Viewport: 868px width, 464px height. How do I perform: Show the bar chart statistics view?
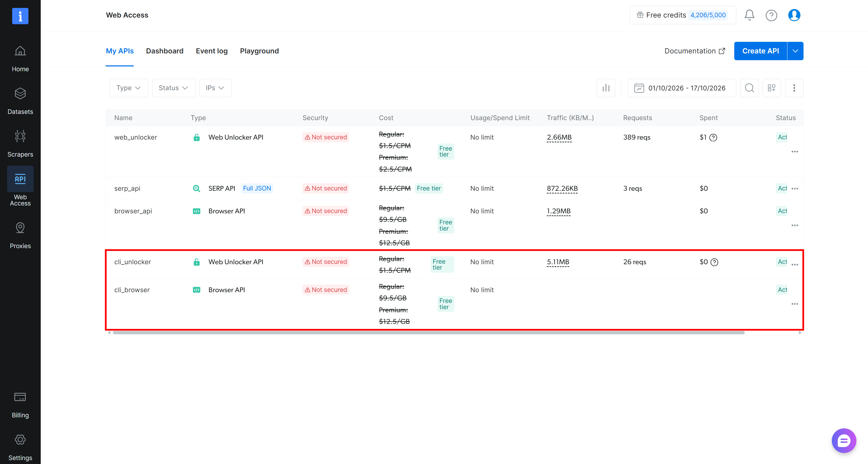606,88
